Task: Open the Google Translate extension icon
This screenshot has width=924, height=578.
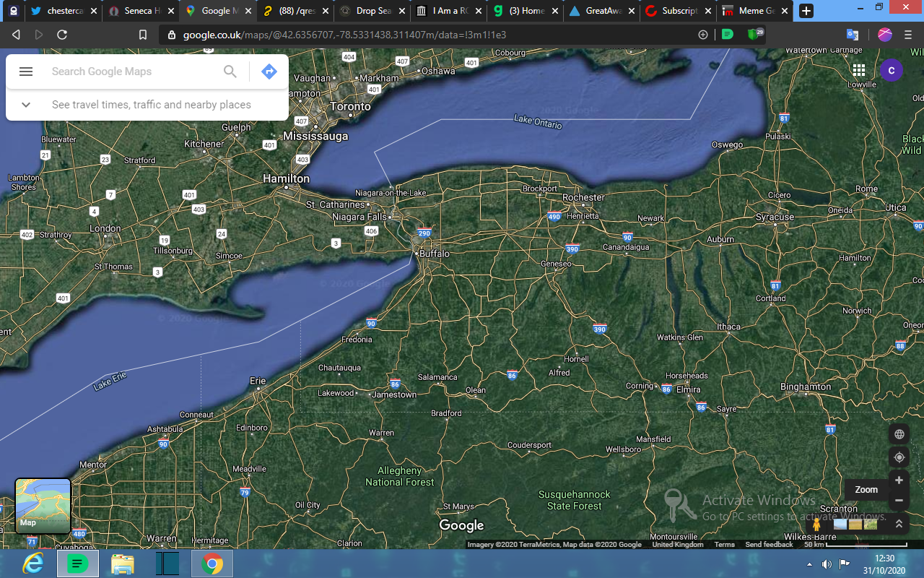Action: click(x=853, y=35)
